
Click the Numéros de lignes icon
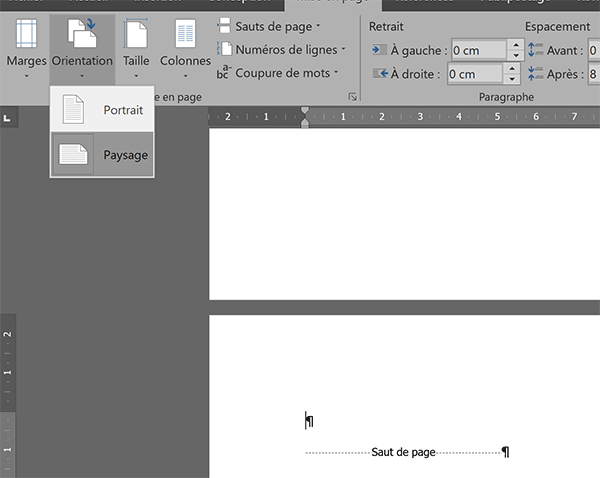(x=225, y=49)
